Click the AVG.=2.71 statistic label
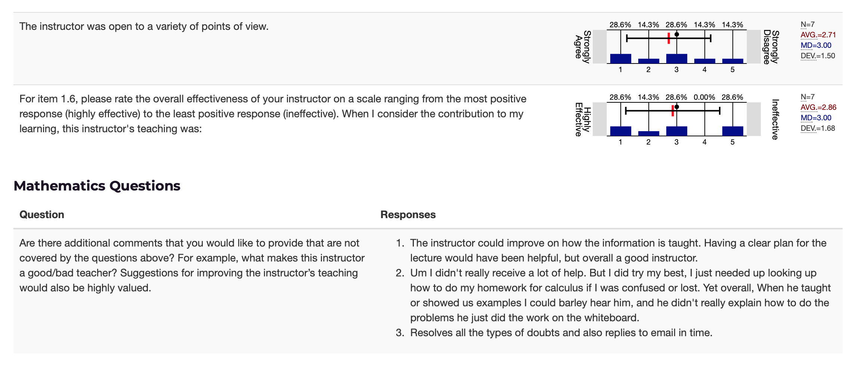The height and width of the screenshot is (384, 868). coord(818,35)
